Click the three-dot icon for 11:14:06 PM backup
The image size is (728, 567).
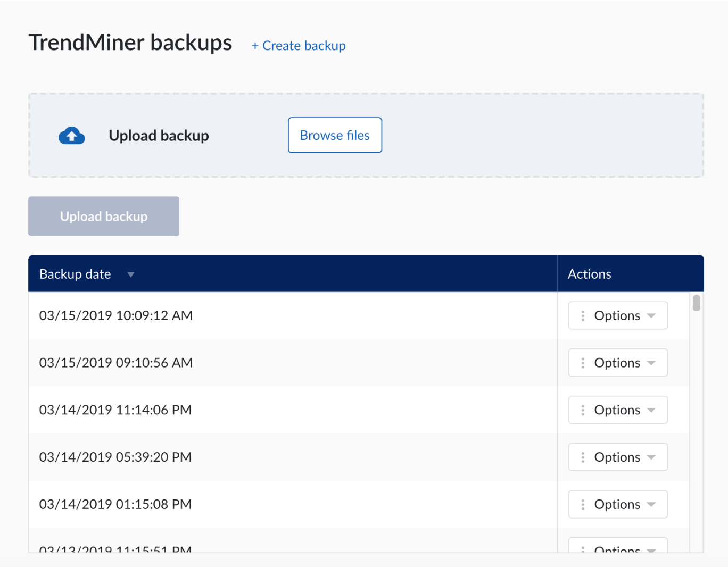click(583, 410)
